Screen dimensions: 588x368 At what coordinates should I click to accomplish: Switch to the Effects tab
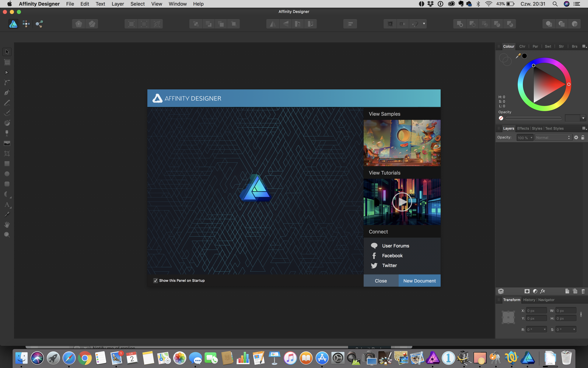point(523,128)
